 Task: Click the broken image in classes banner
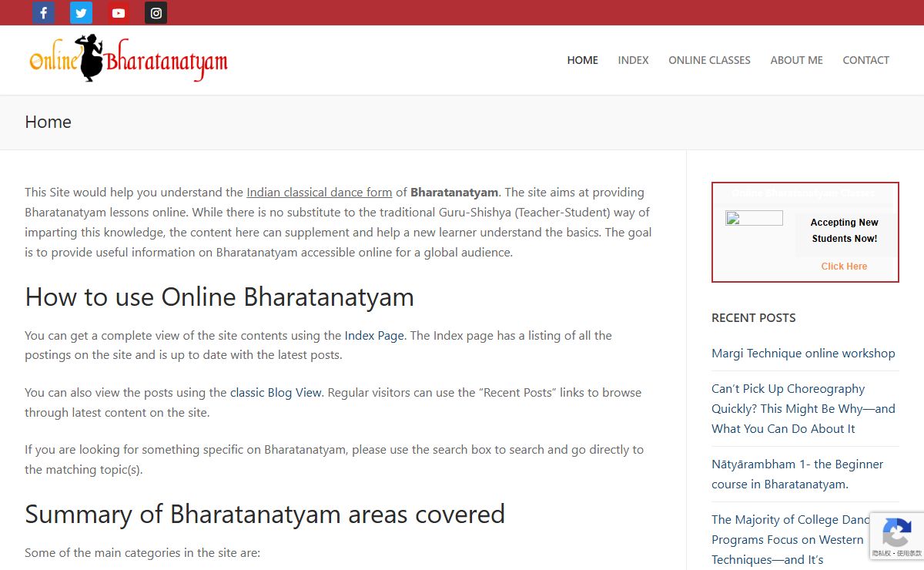pyautogui.click(x=754, y=218)
